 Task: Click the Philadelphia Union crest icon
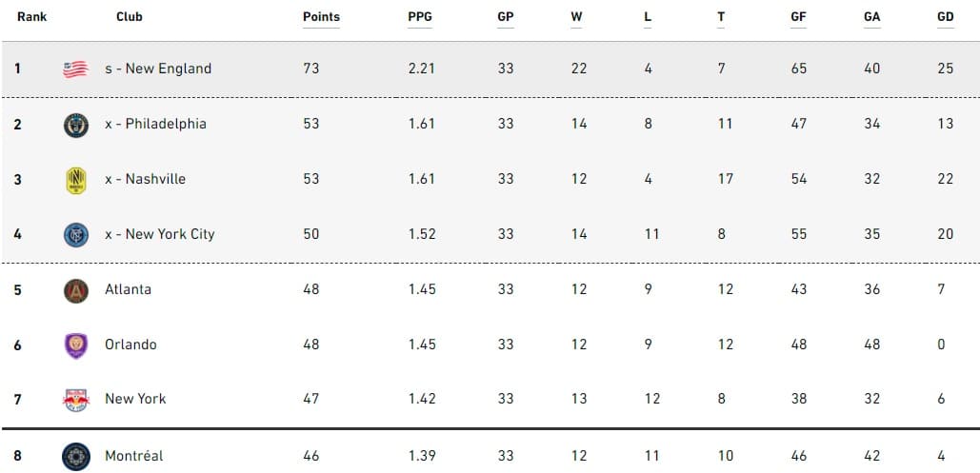[x=75, y=125]
